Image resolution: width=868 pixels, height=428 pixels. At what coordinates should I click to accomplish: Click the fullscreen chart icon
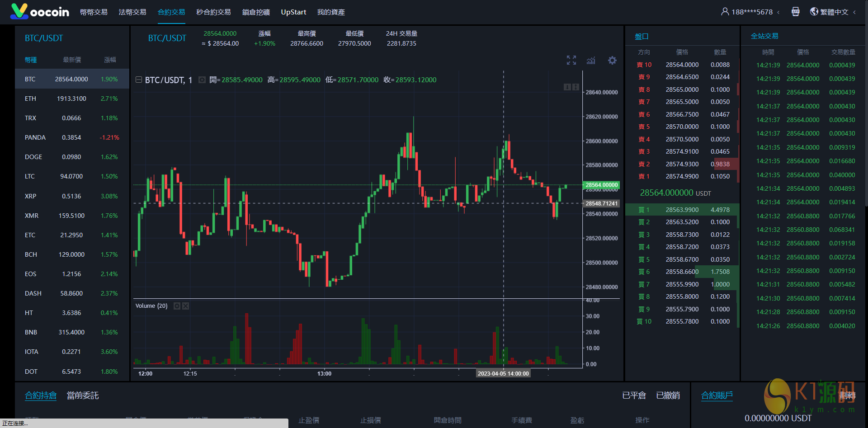click(x=571, y=60)
